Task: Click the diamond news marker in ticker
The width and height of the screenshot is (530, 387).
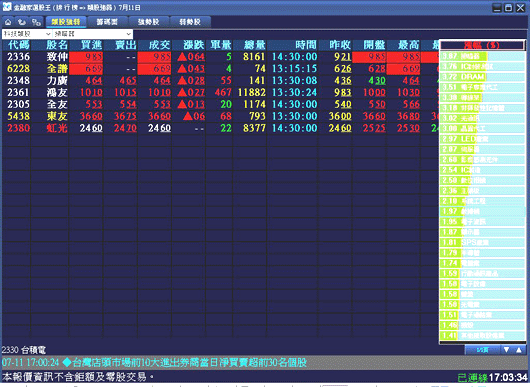Action: point(67,363)
